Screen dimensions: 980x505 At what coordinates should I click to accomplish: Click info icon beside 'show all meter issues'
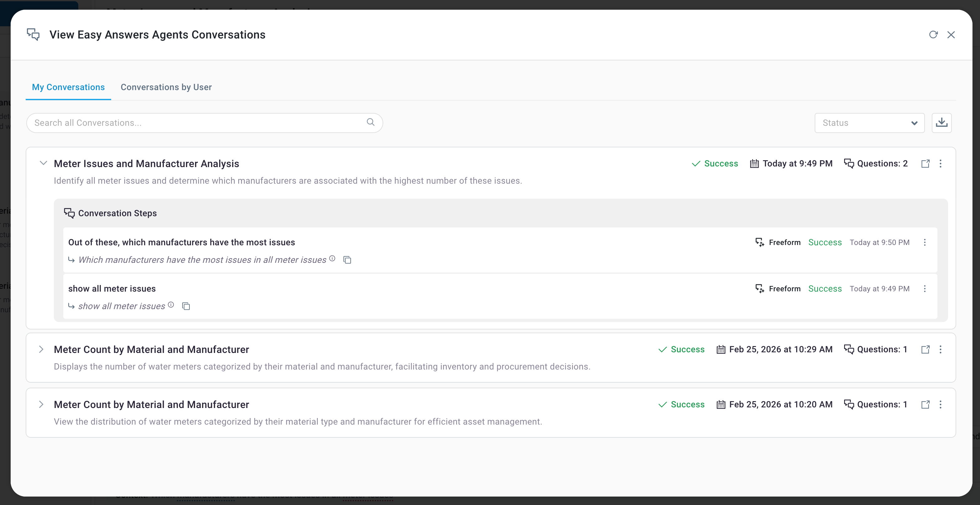(x=171, y=305)
